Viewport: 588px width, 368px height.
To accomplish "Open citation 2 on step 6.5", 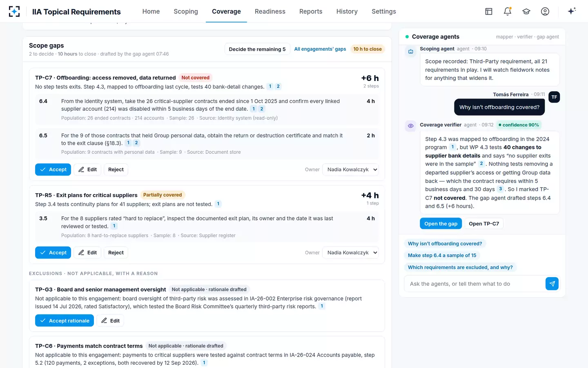I will tap(136, 143).
